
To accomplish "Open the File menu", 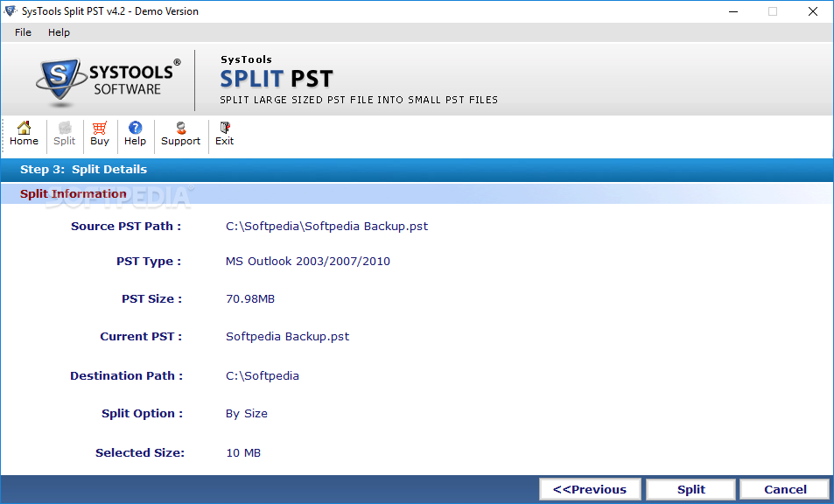I will coord(23,32).
